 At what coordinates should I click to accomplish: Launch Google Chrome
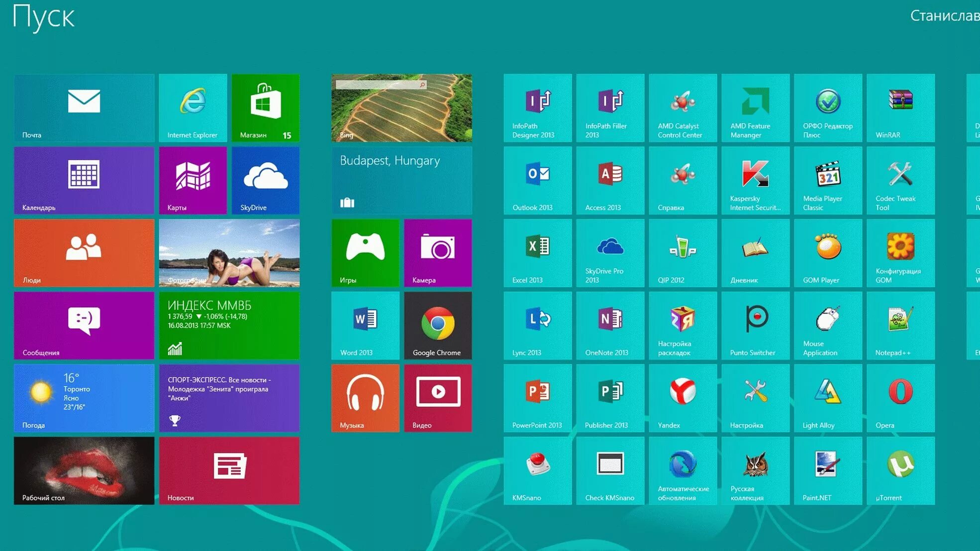coord(438,326)
